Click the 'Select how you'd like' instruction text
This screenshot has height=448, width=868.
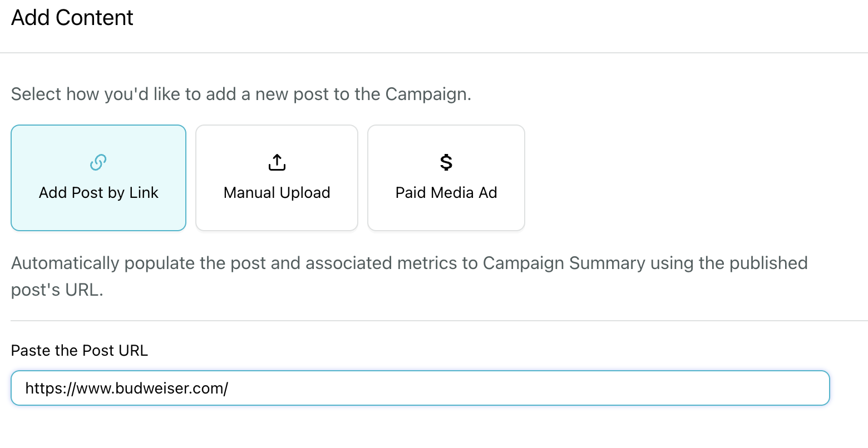pos(240,94)
